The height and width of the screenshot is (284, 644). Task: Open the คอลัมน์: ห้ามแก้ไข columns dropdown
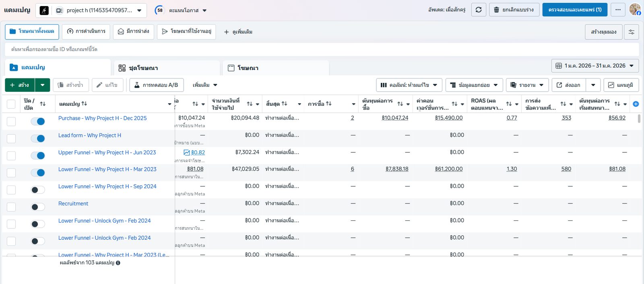[409, 85]
